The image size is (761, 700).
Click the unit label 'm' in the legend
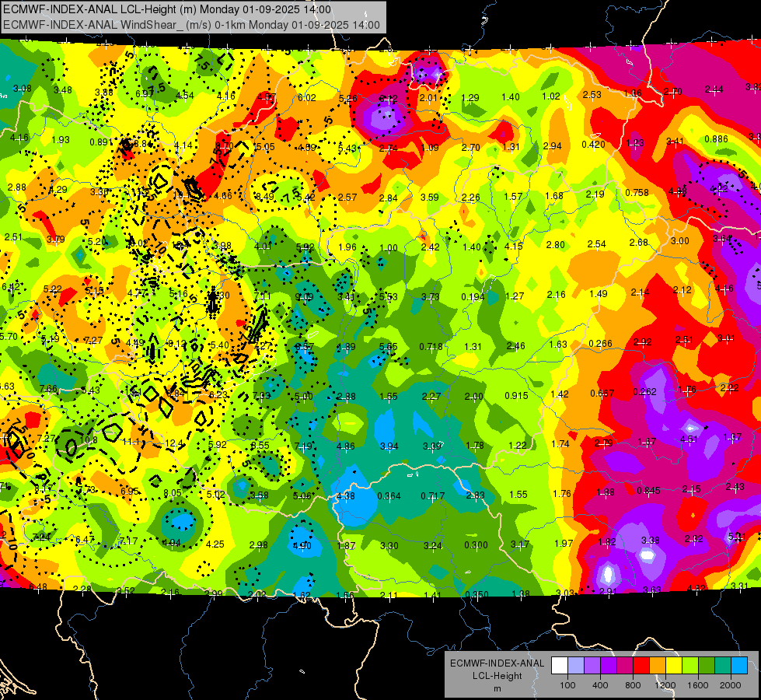(x=497, y=689)
